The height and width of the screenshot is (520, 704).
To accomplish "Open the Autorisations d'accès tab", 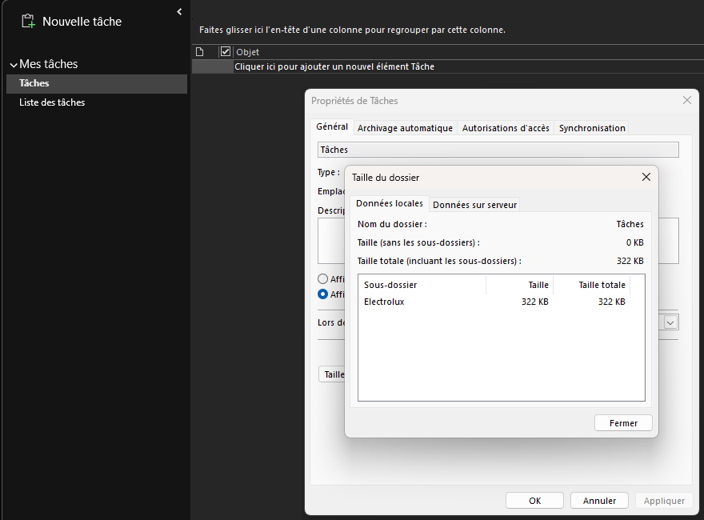I will (x=506, y=128).
